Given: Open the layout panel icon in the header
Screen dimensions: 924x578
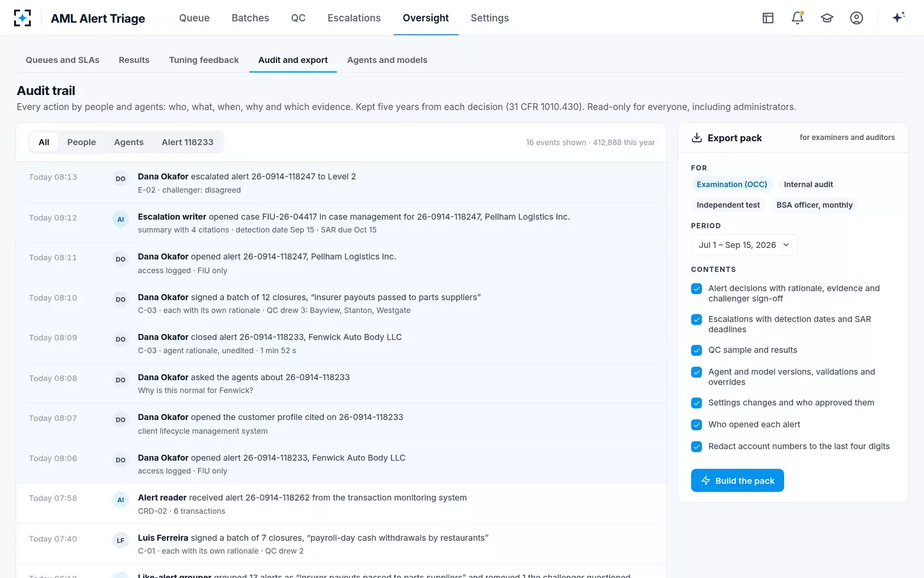Looking at the screenshot, I should coord(768,18).
